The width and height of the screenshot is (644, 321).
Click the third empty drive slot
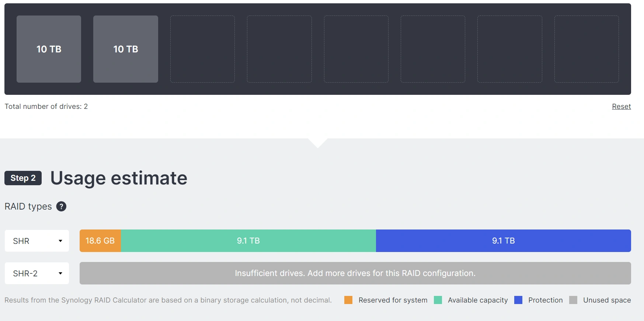click(202, 49)
